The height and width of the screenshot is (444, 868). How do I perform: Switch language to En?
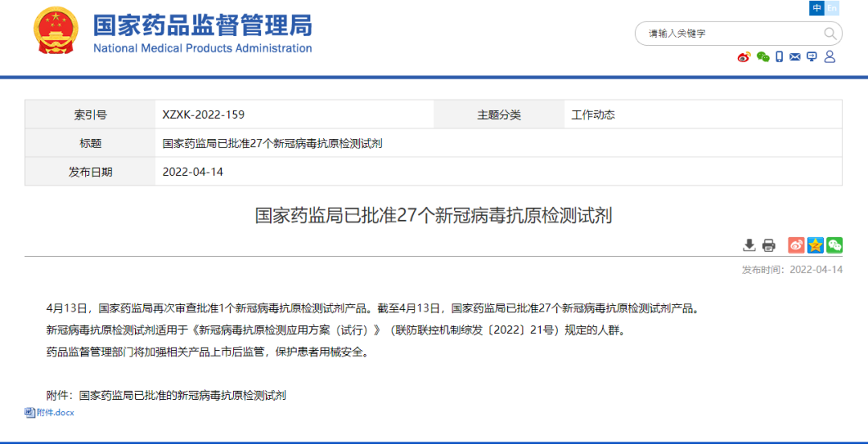[833, 8]
